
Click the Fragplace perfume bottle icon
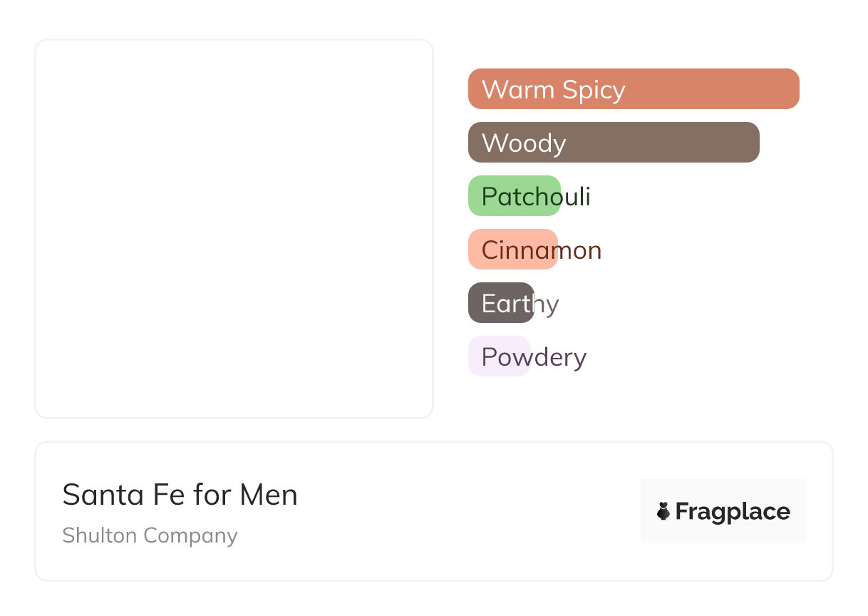[x=663, y=511]
